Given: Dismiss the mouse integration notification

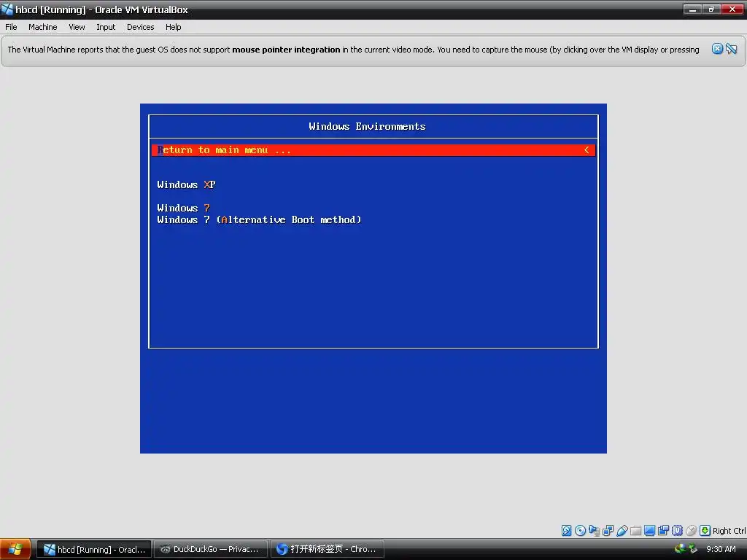Looking at the screenshot, I should point(717,49).
